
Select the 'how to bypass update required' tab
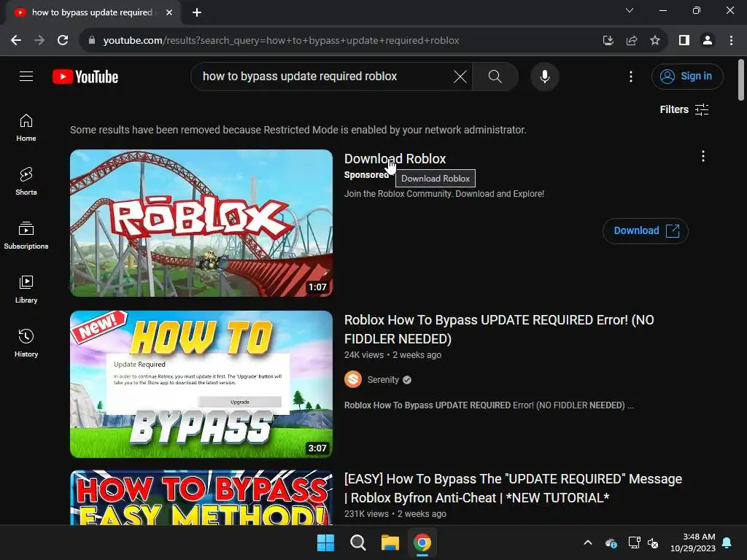[x=93, y=12]
